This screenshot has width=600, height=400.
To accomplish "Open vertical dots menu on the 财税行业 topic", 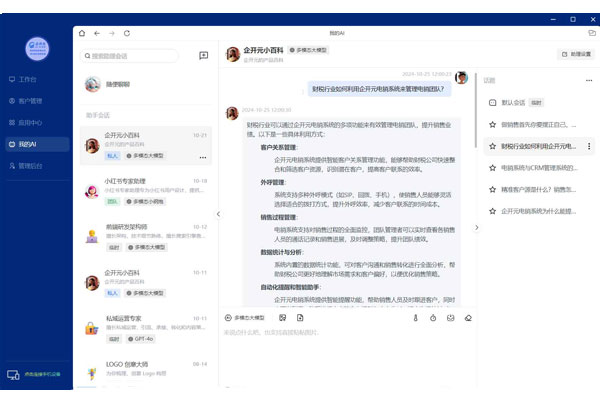I will coord(589,146).
